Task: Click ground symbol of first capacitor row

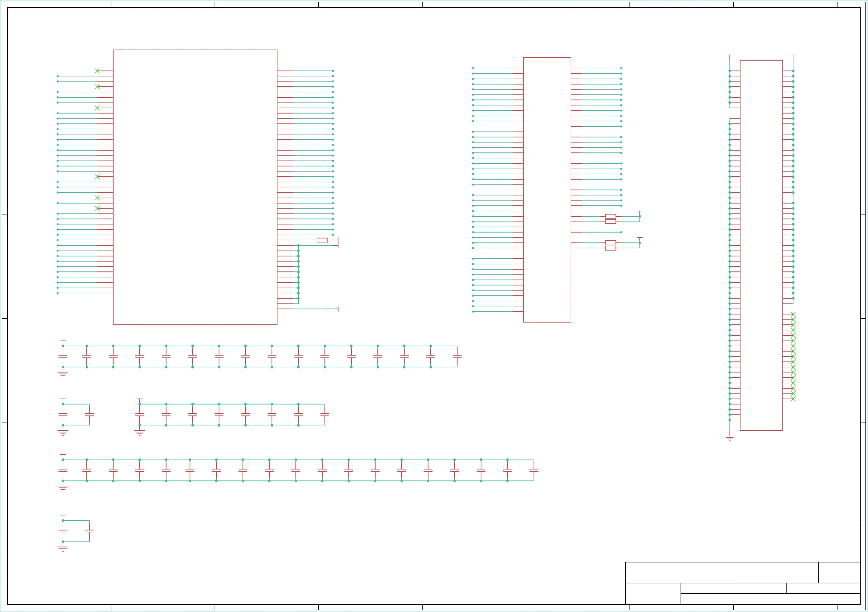Action: pyautogui.click(x=63, y=374)
